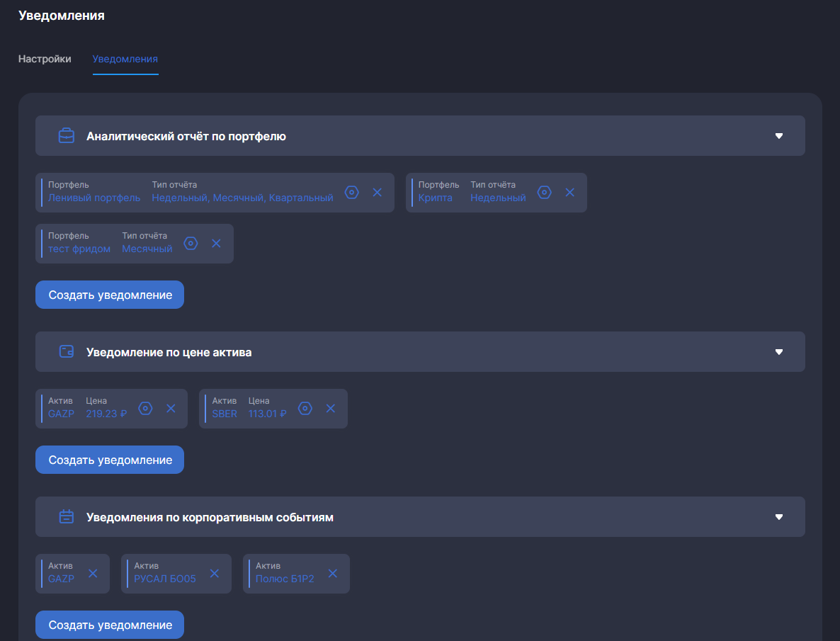
Task: Open settings for GAZP price alert
Action: 145,409
